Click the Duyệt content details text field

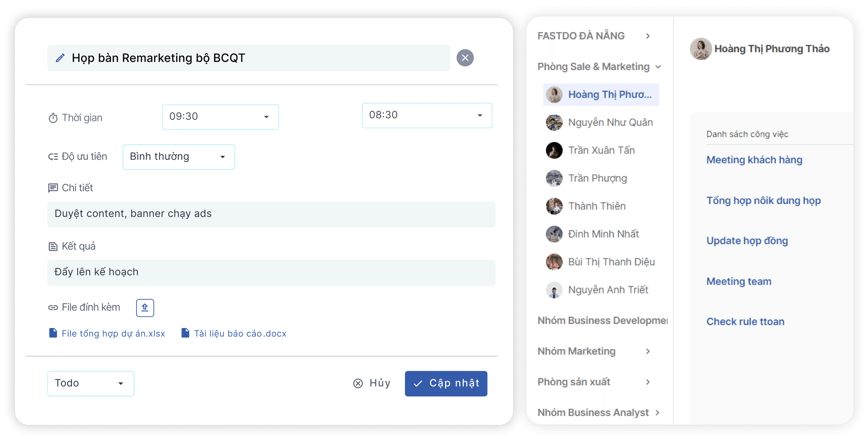pyautogui.click(x=271, y=214)
